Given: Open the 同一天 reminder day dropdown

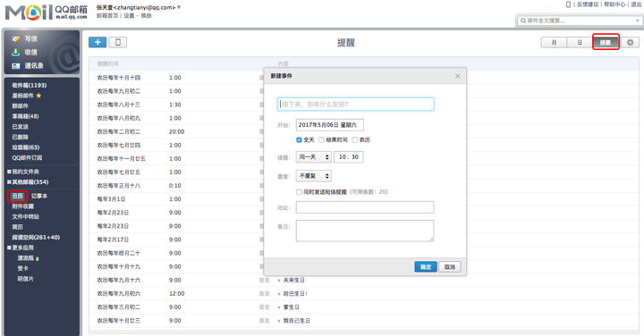Looking at the screenshot, I should [314, 157].
